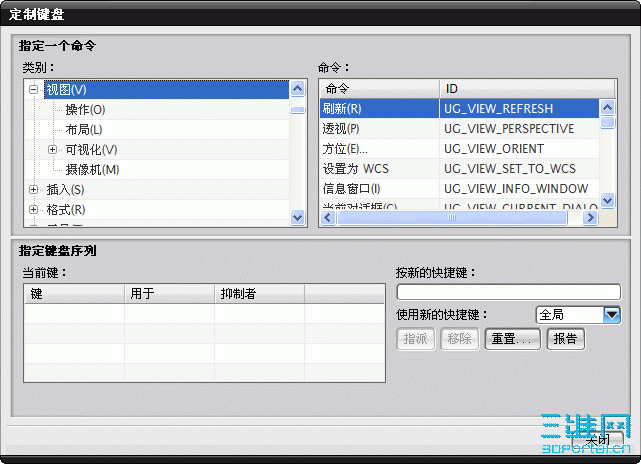641x464 pixels.
Task: Click the 用于 column header
Action: [170, 294]
